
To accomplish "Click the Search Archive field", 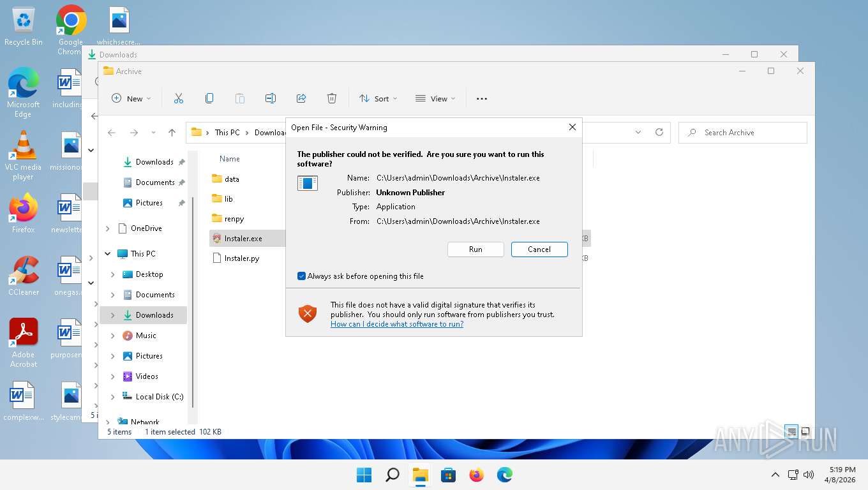I will [x=743, y=132].
